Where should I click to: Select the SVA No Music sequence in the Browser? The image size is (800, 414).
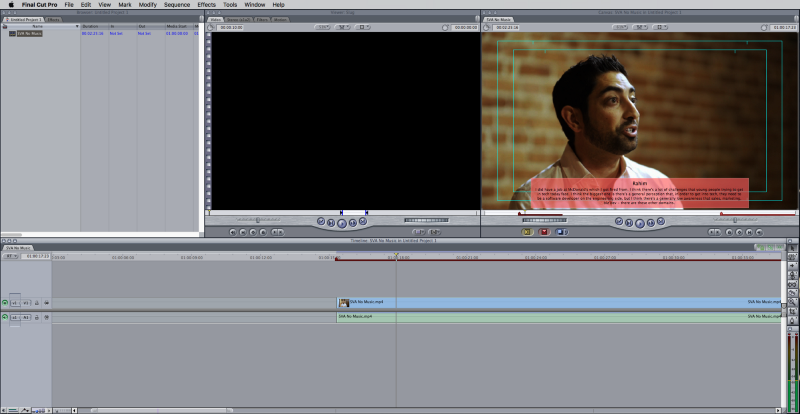[29, 33]
